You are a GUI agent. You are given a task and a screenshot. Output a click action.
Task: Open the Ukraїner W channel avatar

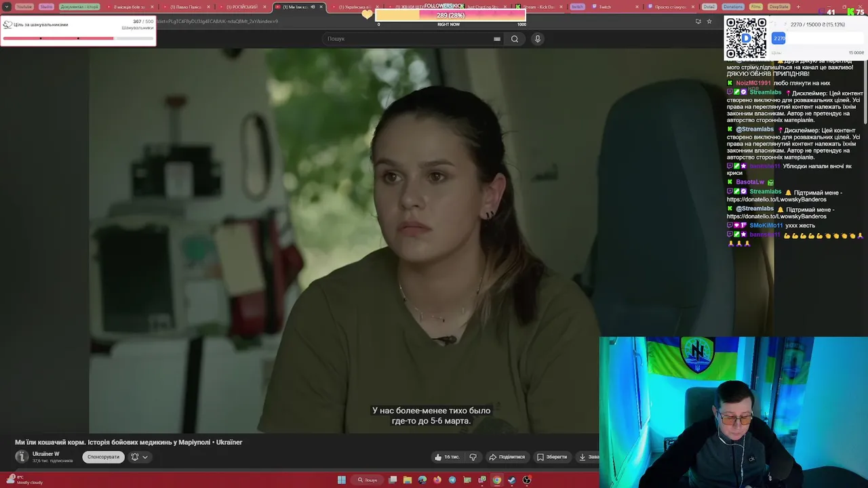22,457
